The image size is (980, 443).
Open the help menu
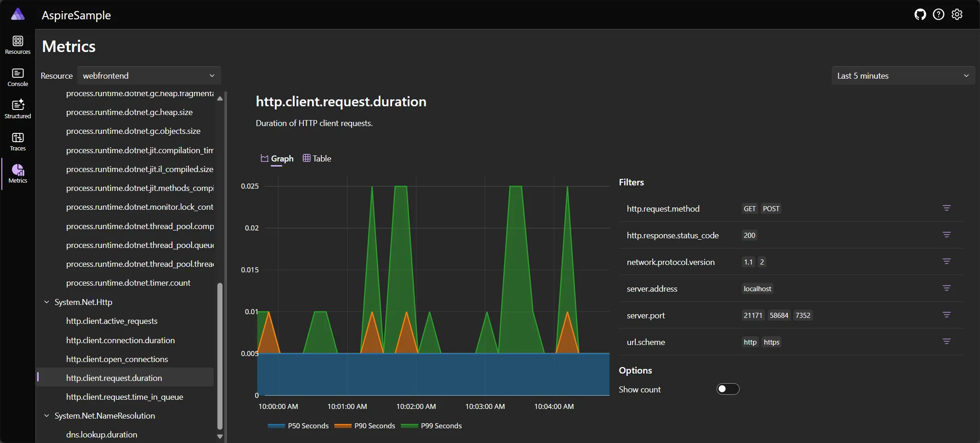pyautogui.click(x=939, y=14)
